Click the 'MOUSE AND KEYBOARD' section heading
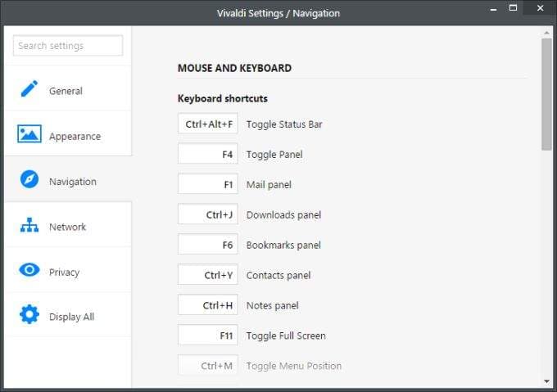Screen dimensions: 557x392 tap(234, 68)
